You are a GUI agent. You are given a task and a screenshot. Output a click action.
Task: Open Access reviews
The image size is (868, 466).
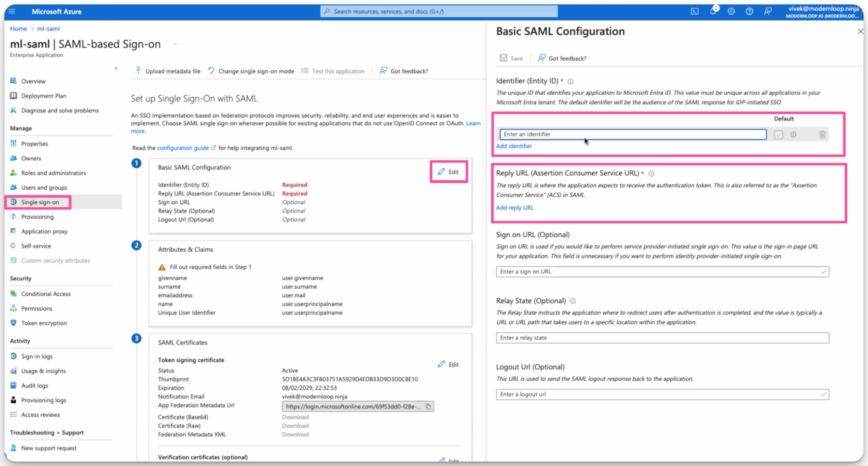(x=41, y=415)
